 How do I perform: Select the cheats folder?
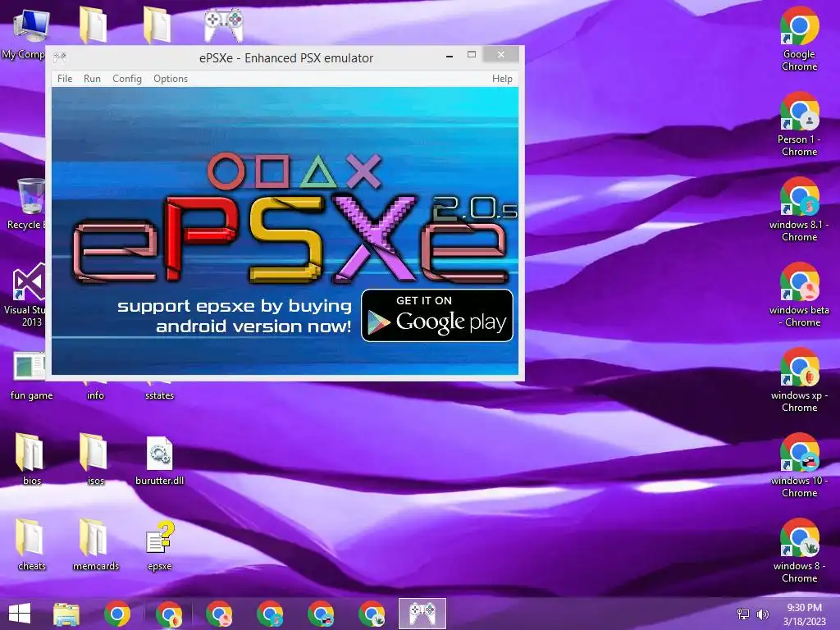(31, 545)
